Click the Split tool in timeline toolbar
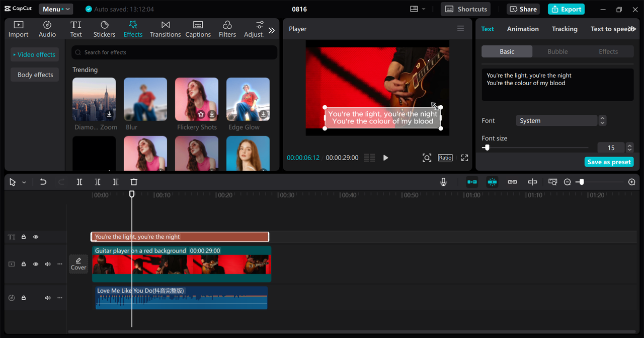Viewport: 644px width, 338px height. [x=79, y=182]
